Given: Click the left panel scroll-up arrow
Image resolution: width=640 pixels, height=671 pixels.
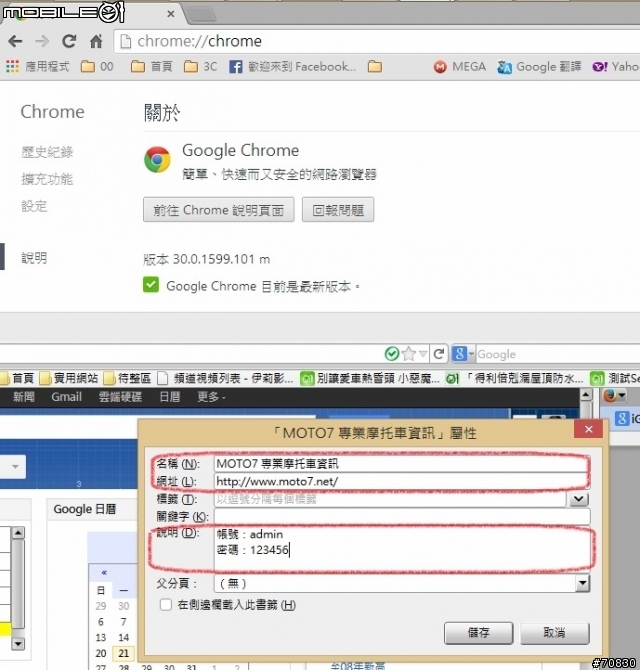Looking at the screenshot, I should 18,533.
